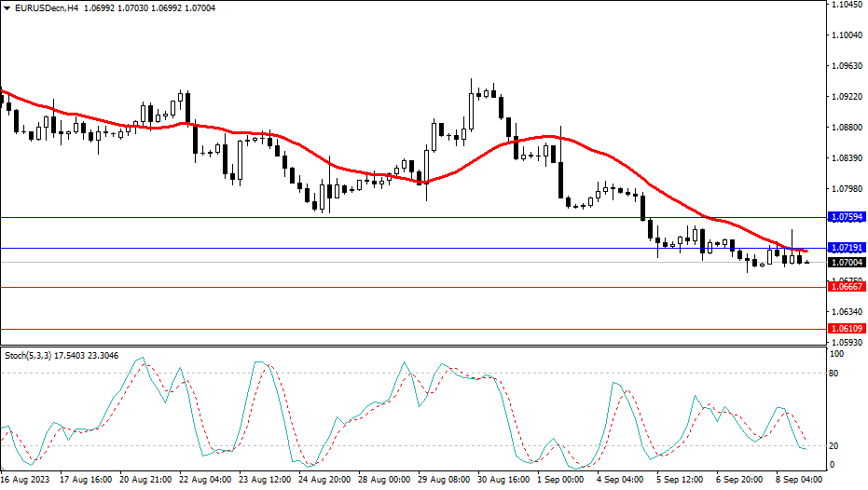Click the 80 level on stochastic scale

coord(836,374)
